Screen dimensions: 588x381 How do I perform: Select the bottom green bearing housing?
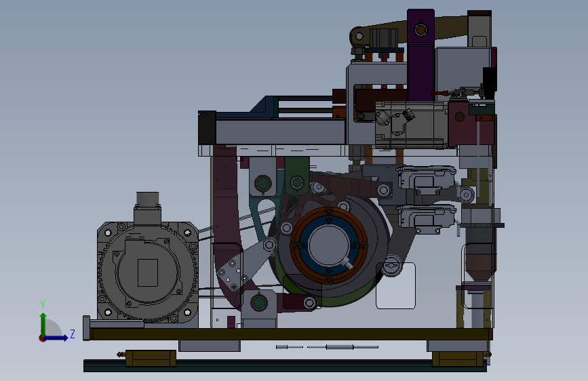coord(259,303)
